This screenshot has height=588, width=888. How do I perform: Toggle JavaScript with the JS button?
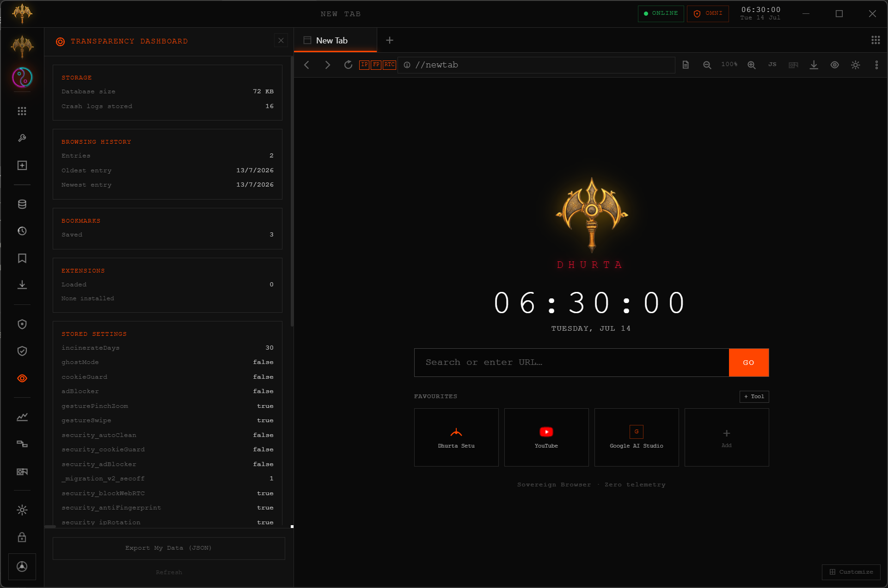point(772,65)
